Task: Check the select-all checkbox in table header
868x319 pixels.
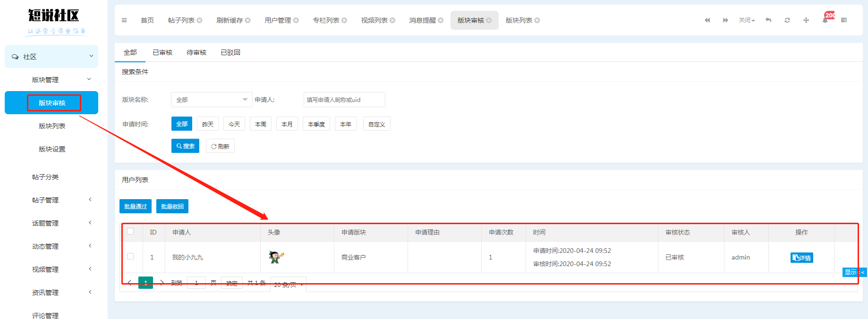Action: tap(131, 232)
